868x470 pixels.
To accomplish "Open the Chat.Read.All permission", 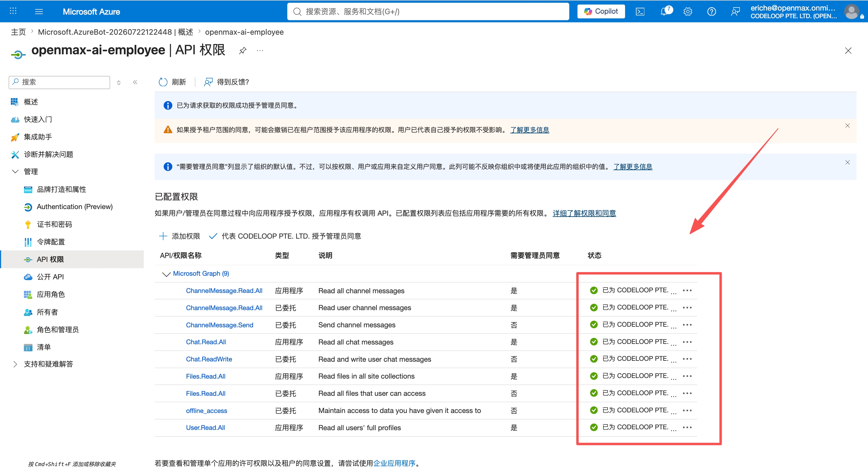I will click(206, 342).
